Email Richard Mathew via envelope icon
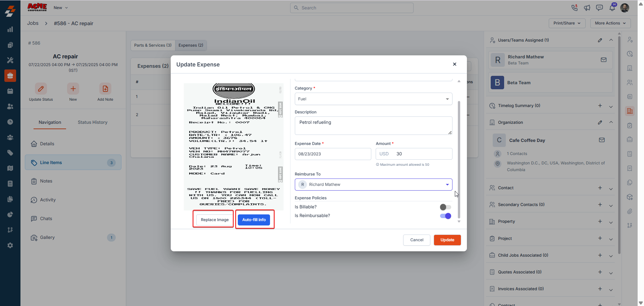Viewport: 644px width, 306px height. [x=603, y=60]
